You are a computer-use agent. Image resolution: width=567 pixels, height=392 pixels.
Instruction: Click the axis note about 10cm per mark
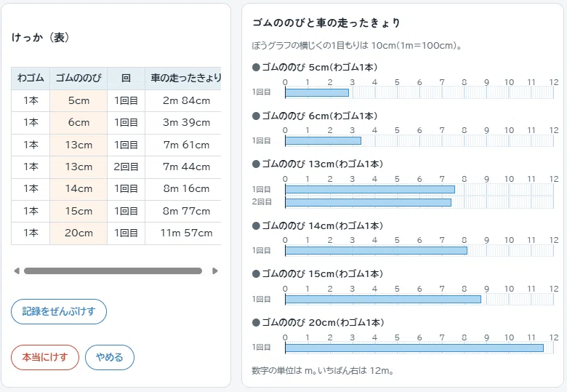357,46
